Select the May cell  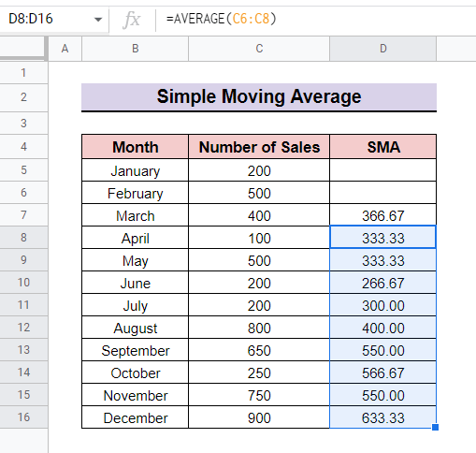click(x=135, y=260)
